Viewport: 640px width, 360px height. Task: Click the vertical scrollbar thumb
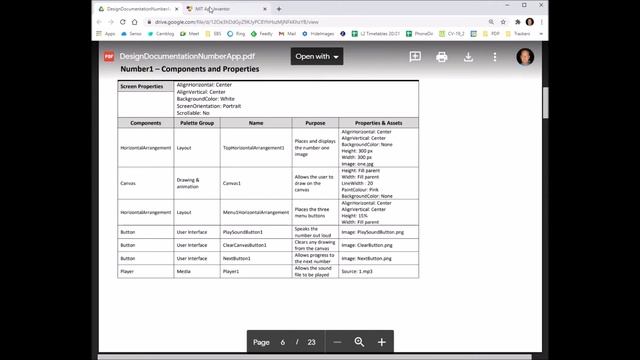(x=545, y=103)
